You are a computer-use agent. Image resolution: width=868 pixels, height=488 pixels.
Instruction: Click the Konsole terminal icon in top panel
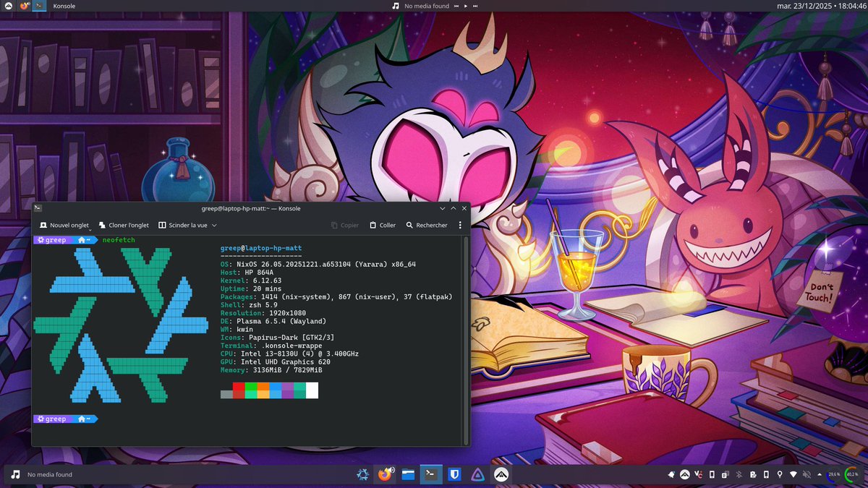(x=39, y=6)
